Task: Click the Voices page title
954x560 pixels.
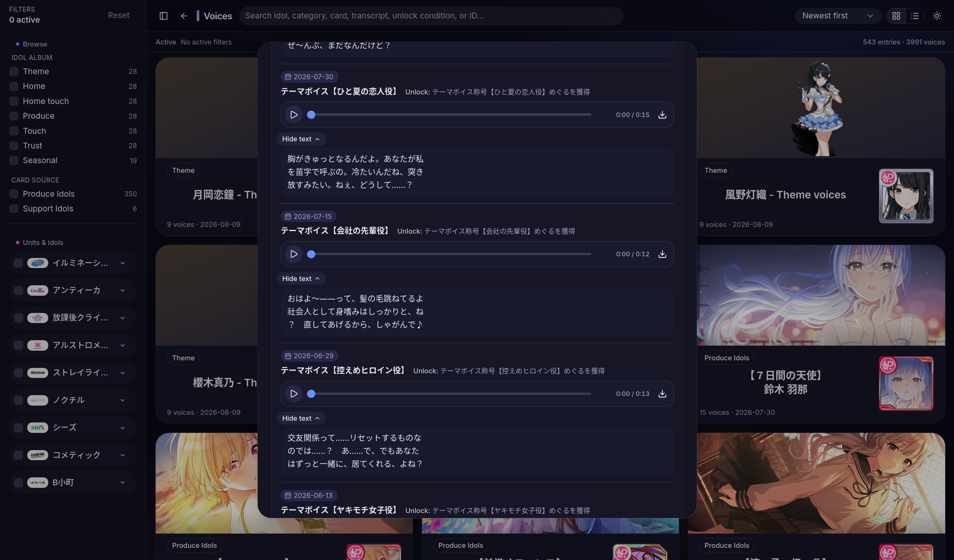Action: click(x=218, y=16)
